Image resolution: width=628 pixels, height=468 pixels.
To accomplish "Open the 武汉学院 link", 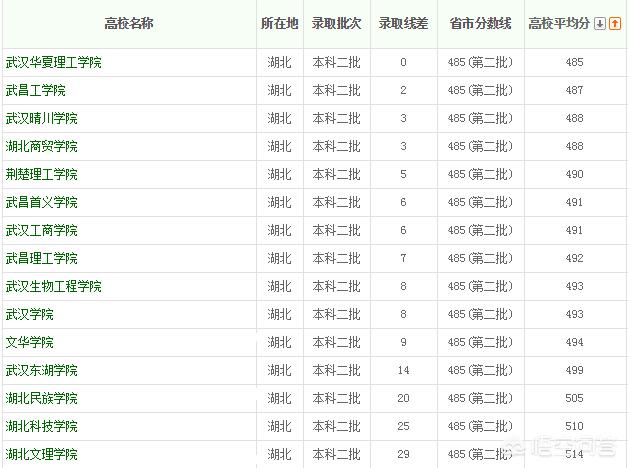I will point(30,315).
